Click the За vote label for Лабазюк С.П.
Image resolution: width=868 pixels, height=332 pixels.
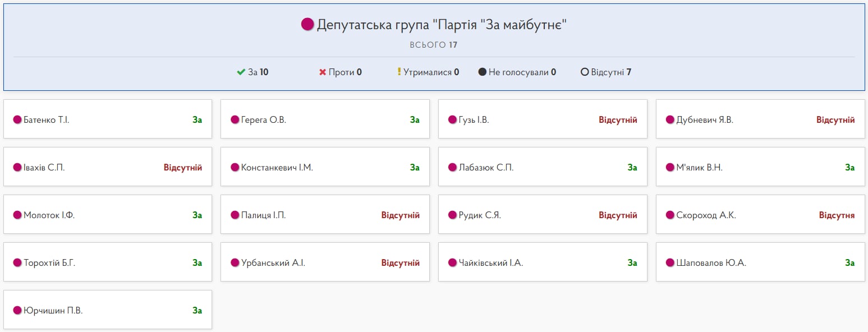632,168
